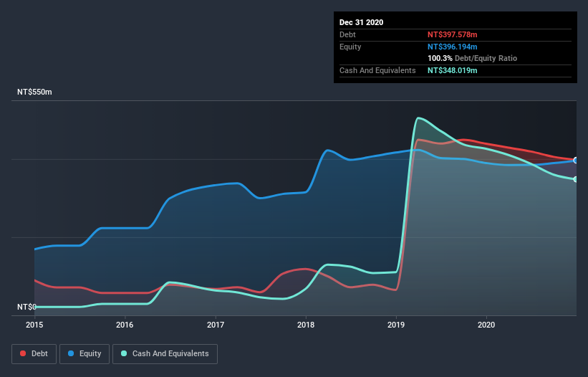Click the NT$0 y-axis label
The height and width of the screenshot is (377, 588).
(27, 307)
